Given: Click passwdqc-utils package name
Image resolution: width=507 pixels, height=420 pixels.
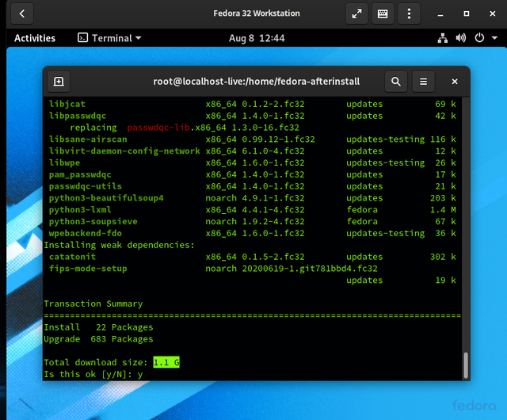Looking at the screenshot, I should (86, 186).
